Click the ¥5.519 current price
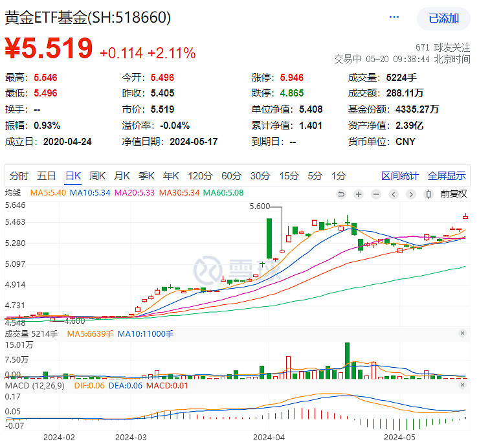479x448 pixels. (x=49, y=48)
